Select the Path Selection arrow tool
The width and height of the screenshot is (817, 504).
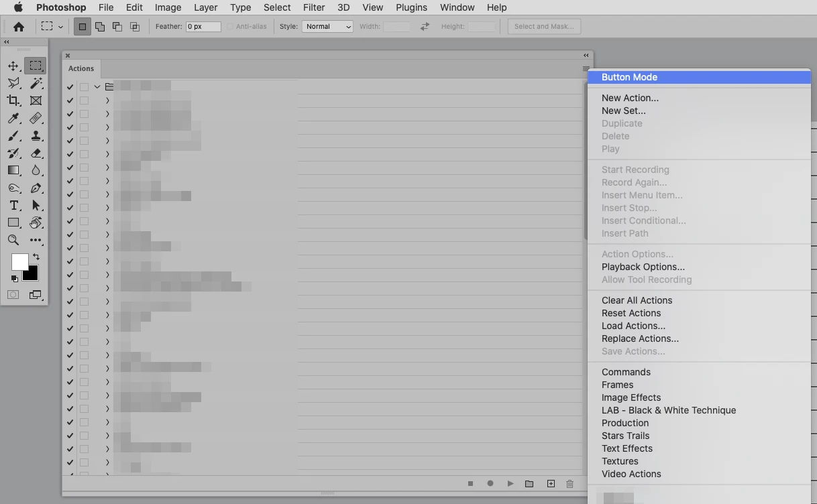coord(36,206)
